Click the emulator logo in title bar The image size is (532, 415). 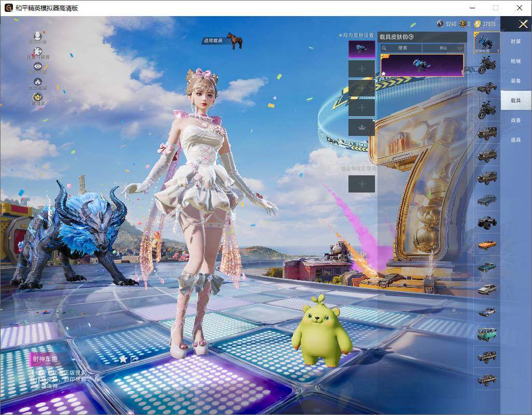click(8, 8)
